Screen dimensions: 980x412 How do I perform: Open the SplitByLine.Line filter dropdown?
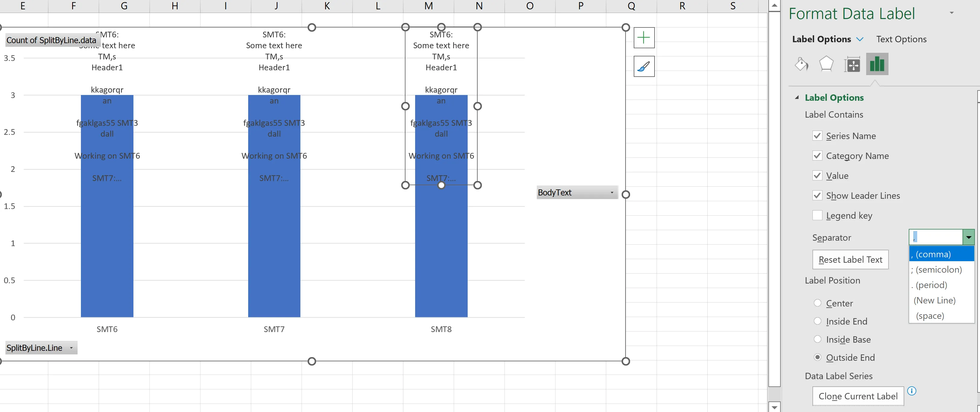[x=71, y=348]
